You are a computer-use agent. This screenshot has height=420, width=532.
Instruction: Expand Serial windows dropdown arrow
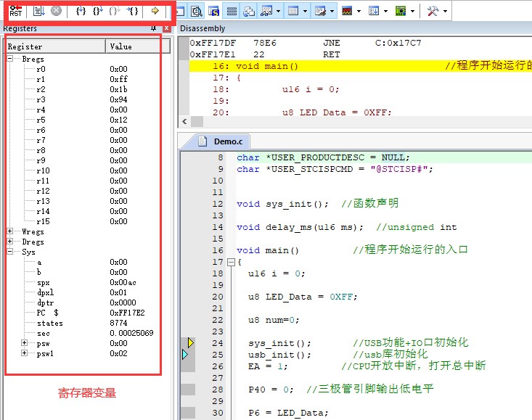pos(332,11)
